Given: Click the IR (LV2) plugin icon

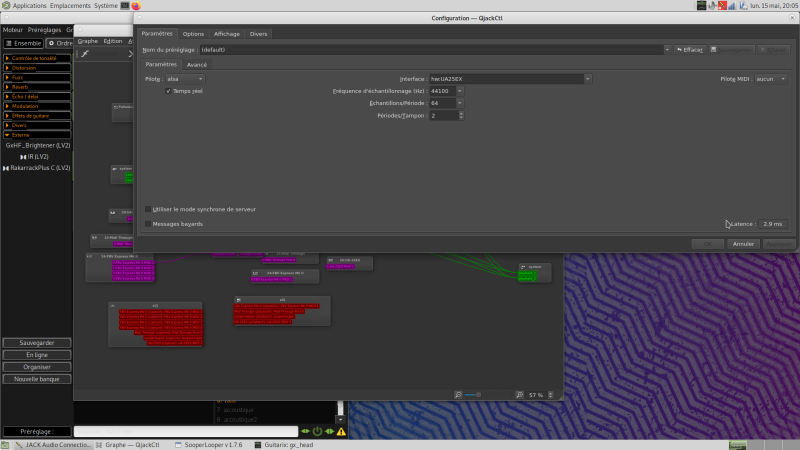Looking at the screenshot, I should coord(23,157).
